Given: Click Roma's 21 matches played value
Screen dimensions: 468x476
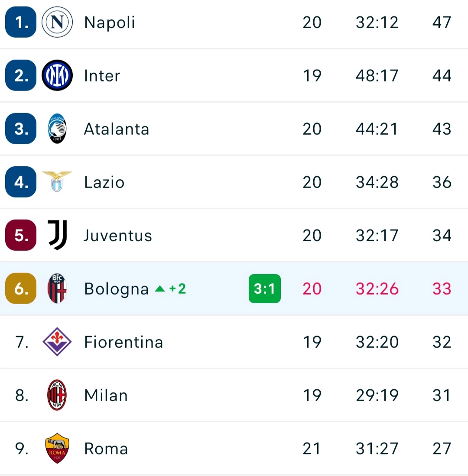Looking at the screenshot, I should (312, 448).
